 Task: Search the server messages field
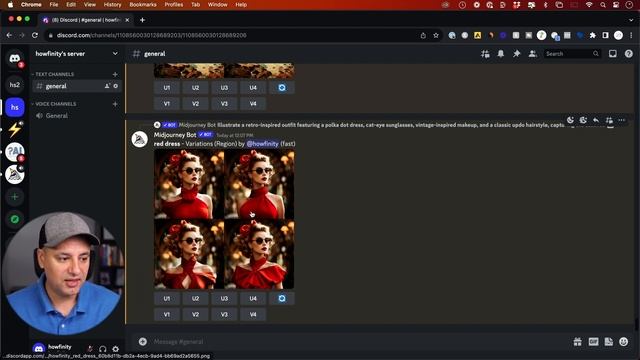click(x=572, y=54)
